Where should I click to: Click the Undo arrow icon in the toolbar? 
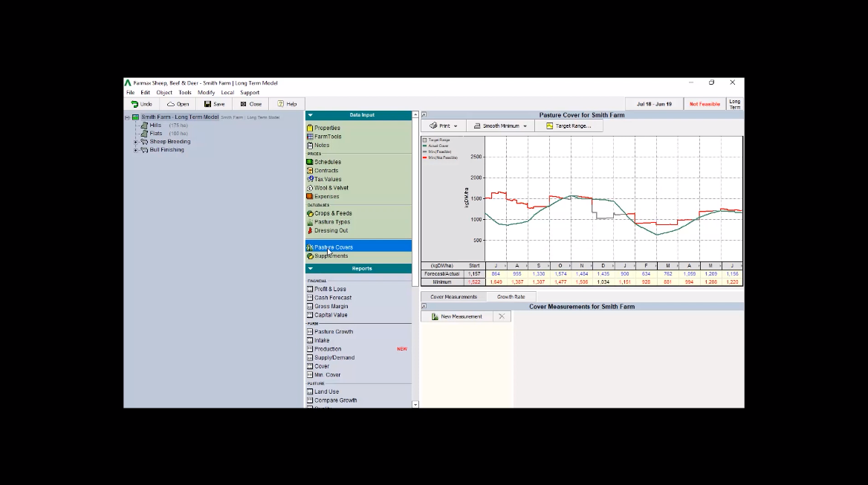click(135, 104)
